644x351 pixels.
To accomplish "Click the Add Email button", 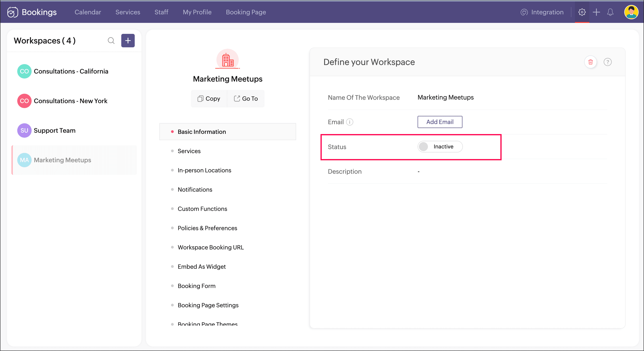I will [440, 122].
